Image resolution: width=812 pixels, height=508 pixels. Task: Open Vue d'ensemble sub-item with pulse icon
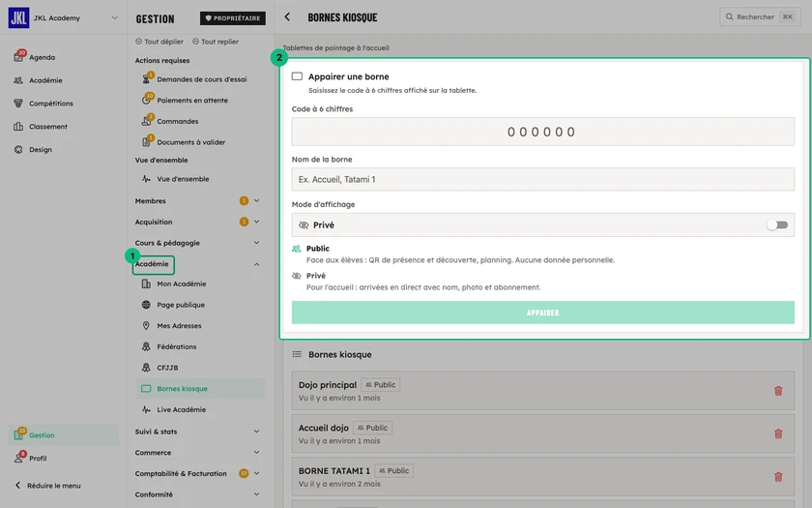pyautogui.click(x=183, y=179)
